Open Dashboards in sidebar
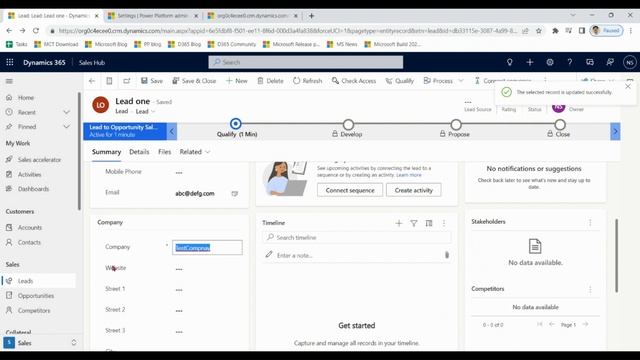 (33, 189)
